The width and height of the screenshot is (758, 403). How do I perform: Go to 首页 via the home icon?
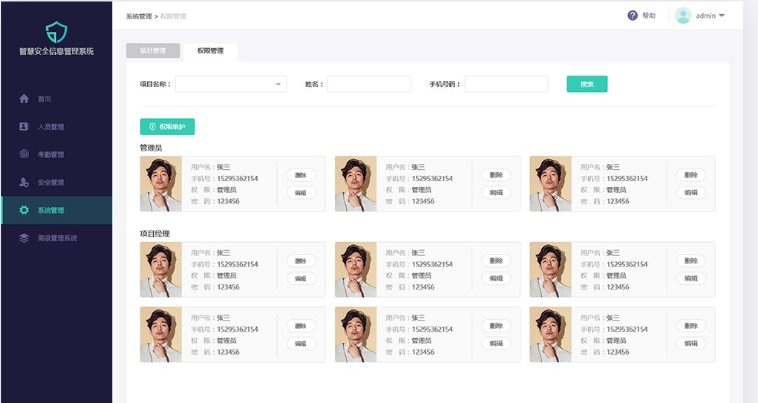[24, 99]
